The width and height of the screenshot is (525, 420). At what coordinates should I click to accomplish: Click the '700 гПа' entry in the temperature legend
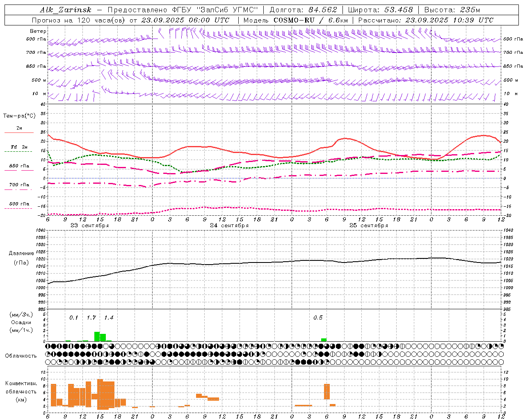coord(19,185)
